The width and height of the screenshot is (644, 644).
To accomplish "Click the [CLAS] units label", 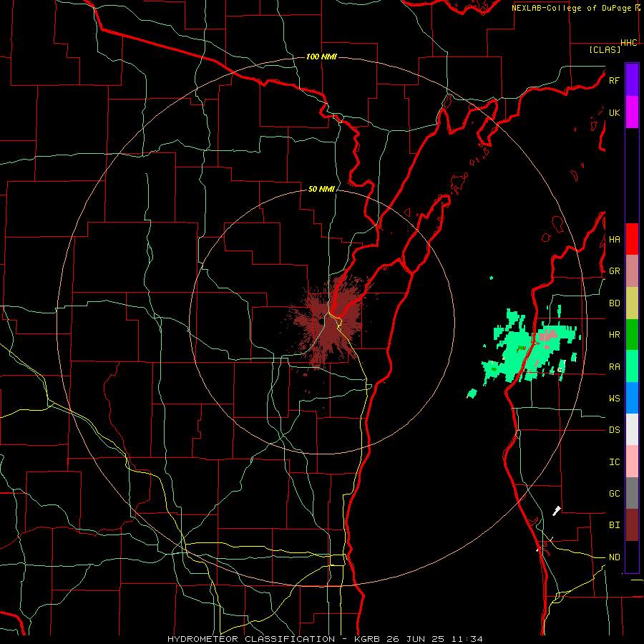I will click(x=605, y=49).
